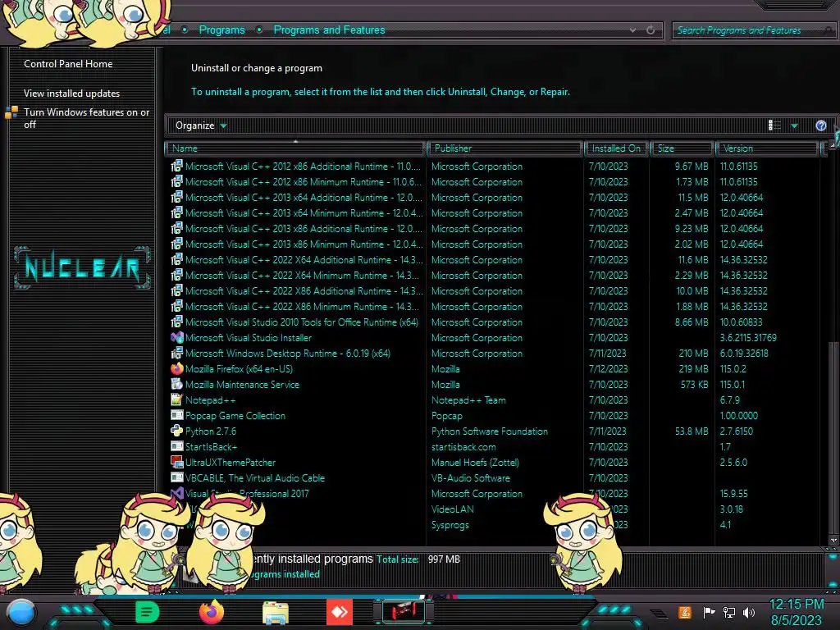The width and height of the screenshot is (840, 630).
Task: Sort the list by Publisher column
Action: tap(504, 148)
